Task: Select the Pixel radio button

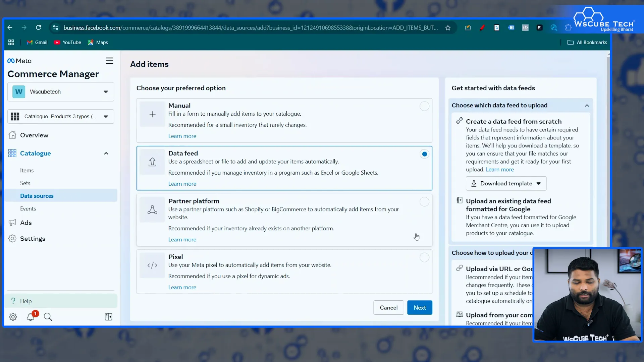Action: click(424, 257)
